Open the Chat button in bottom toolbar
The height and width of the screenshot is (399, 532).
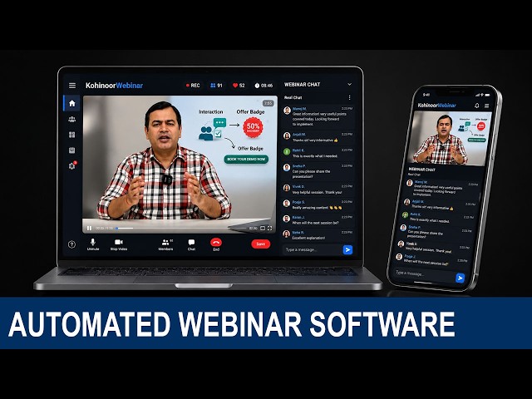[191, 244]
